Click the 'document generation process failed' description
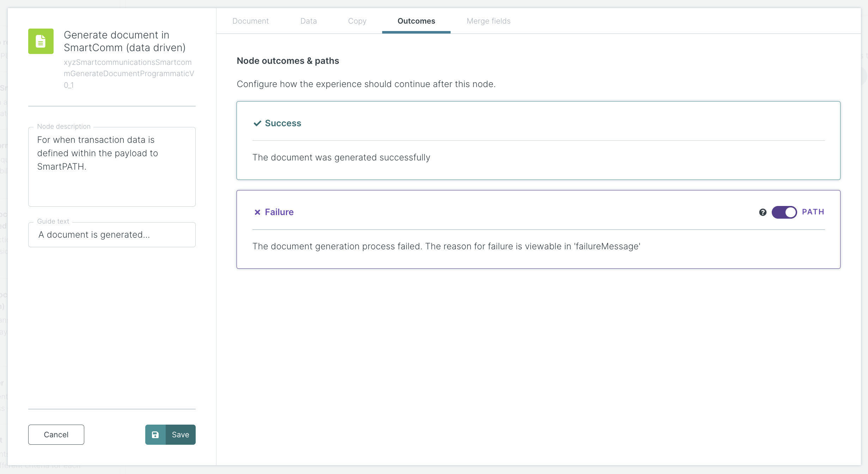This screenshot has height=474, width=868. coord(446,246)
